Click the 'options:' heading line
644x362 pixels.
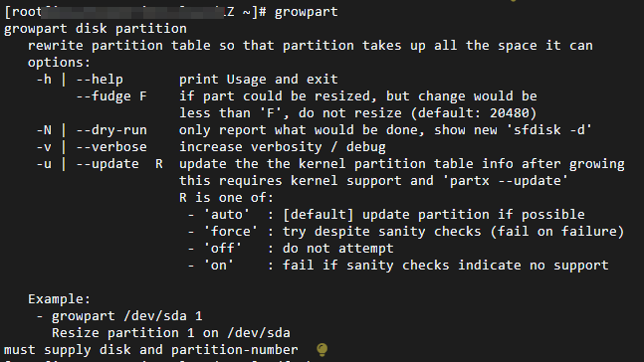[59, 63]
